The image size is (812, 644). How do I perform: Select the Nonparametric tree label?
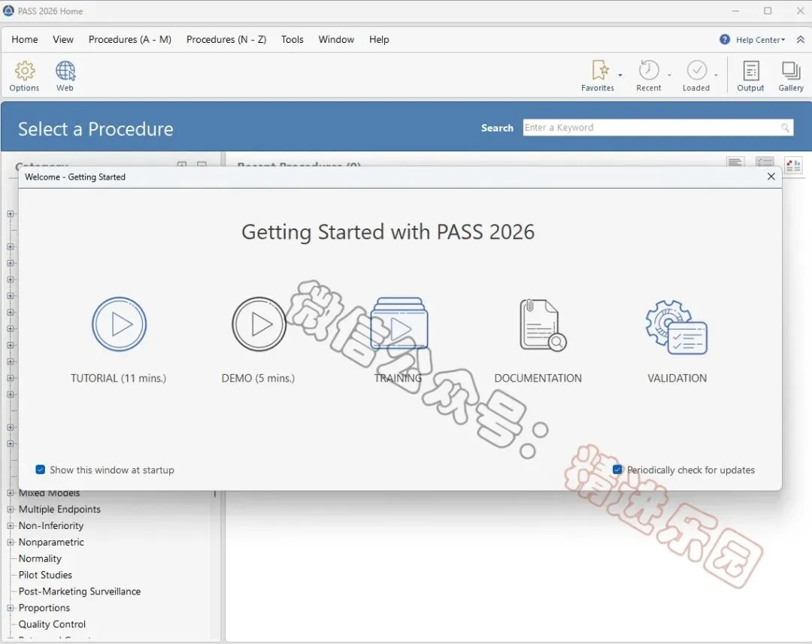click(x=51, y=542)
